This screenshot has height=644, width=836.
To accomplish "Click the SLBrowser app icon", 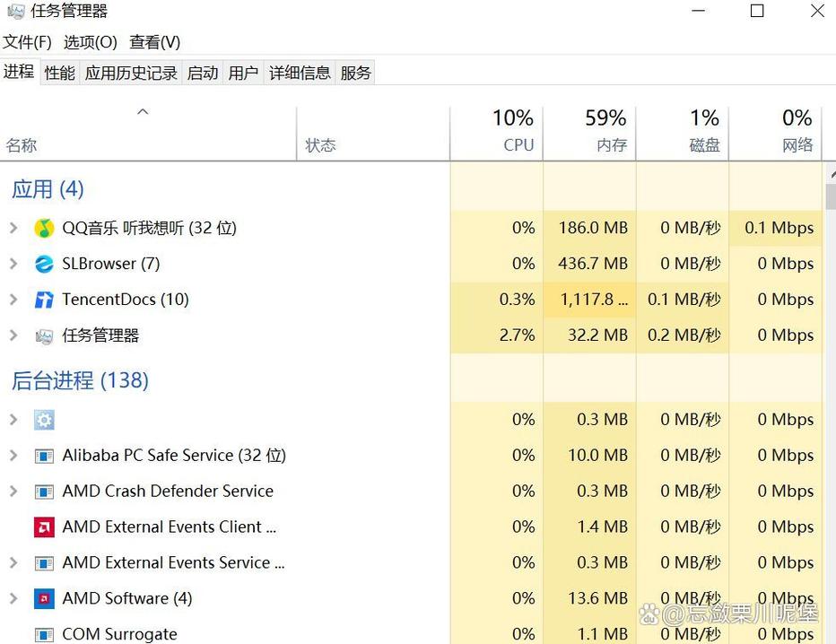I will pos(44,264).
